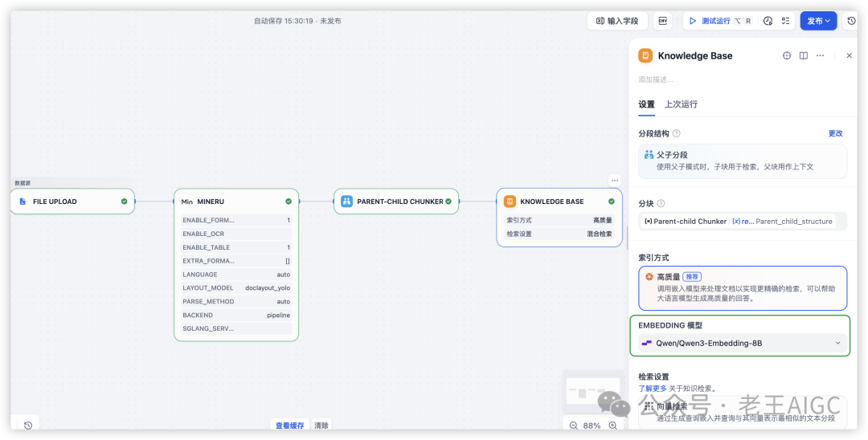Screen dimensions: 868x440
Task: Click the BACKEND pipeline row
Action: point(236,315)
